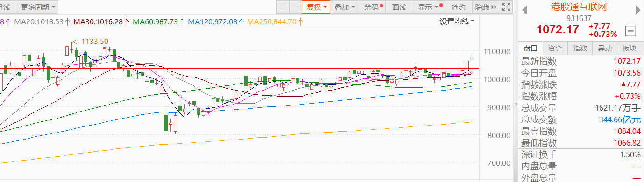Viewport: 644px width, 182px height.
Task: Click the minus box beside 1072.17 price
Action: [630, 31]
